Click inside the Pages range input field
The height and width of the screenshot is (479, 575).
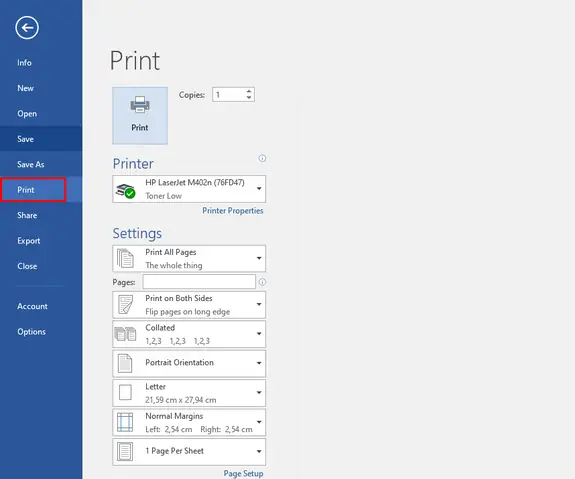[x=199, y=282]
